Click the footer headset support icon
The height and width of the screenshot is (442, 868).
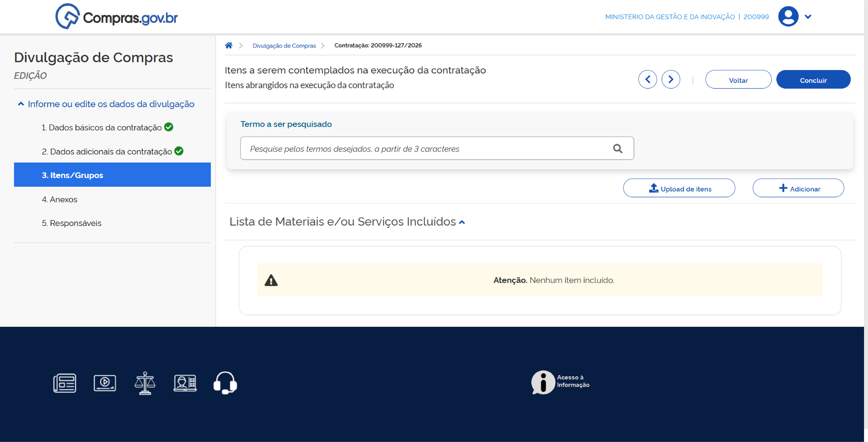pyautogui.click(x=225, y=383)
